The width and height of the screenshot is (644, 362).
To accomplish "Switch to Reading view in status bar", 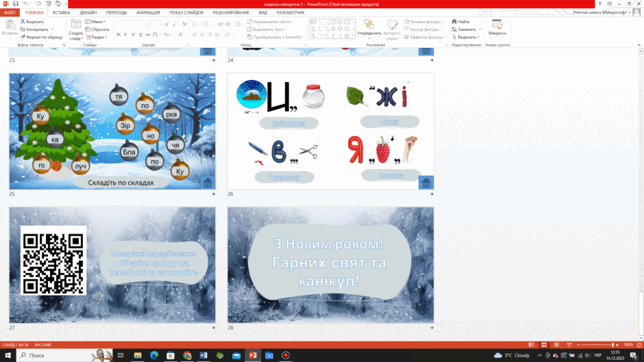I will tap(556, 345).
